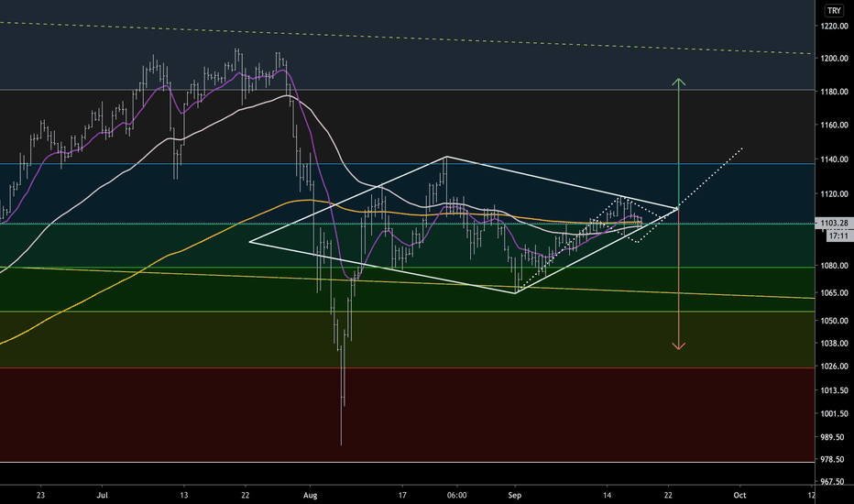Click the 1180.00 price axis label
Viewport: 854px width, 504px height.
[x=835, y=92]
